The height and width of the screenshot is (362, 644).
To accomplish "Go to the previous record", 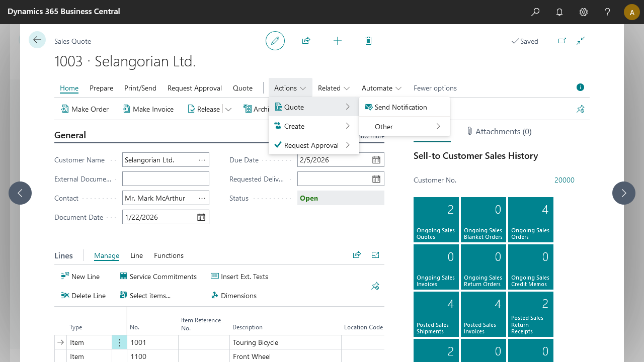I will tap(20, 193).
